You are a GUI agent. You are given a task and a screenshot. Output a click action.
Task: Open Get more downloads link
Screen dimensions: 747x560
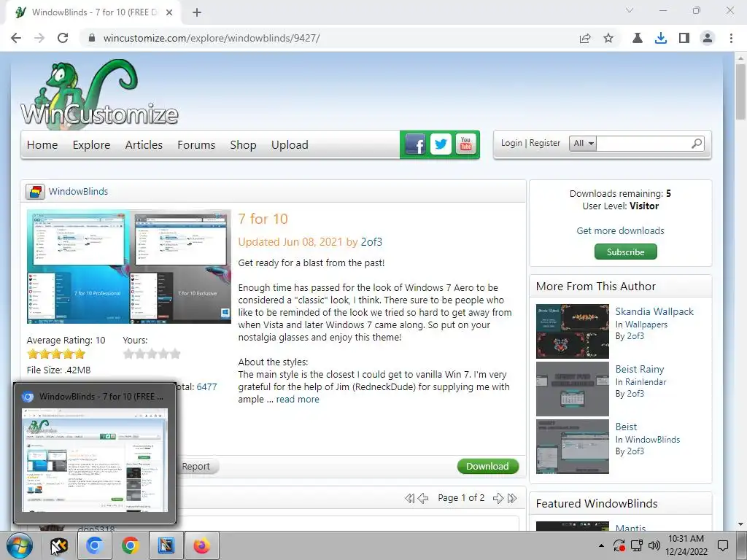[x=620, y=230]
